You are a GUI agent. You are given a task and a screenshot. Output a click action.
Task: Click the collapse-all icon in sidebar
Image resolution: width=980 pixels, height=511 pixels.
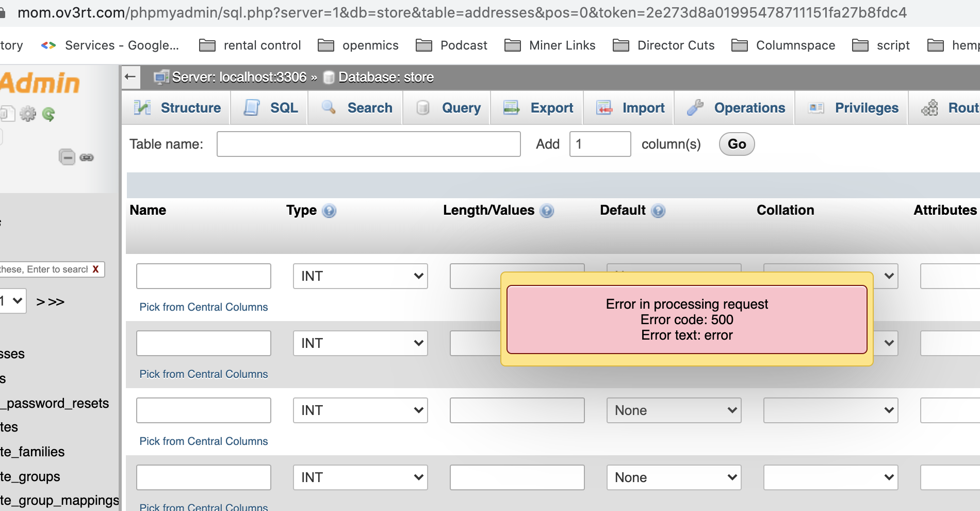click(x=67, y=157)
